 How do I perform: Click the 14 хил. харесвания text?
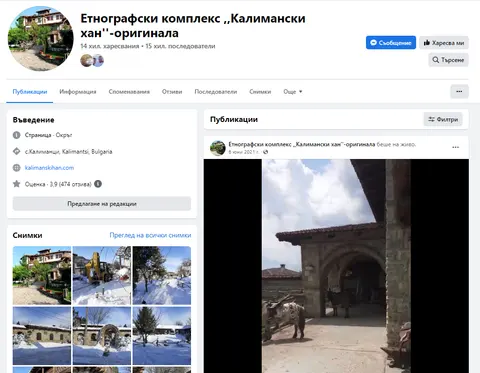[x=110, y=46]
